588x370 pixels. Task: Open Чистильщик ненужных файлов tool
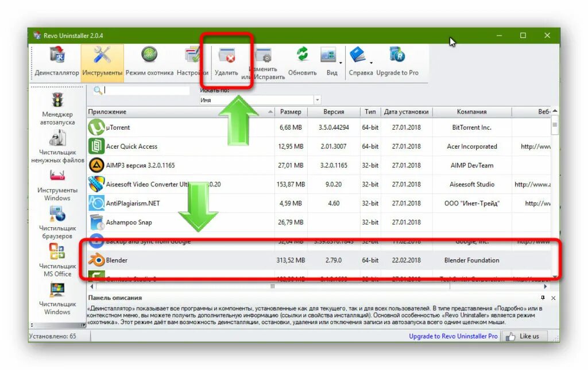click(x=57, y=147)
